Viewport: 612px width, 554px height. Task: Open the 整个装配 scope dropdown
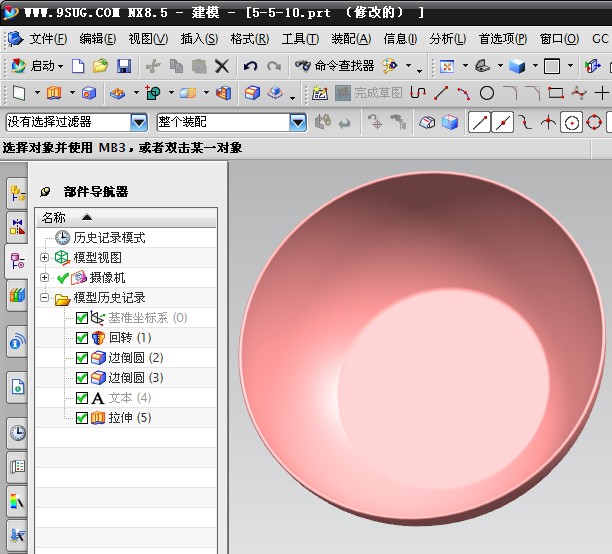pos(298,123)
